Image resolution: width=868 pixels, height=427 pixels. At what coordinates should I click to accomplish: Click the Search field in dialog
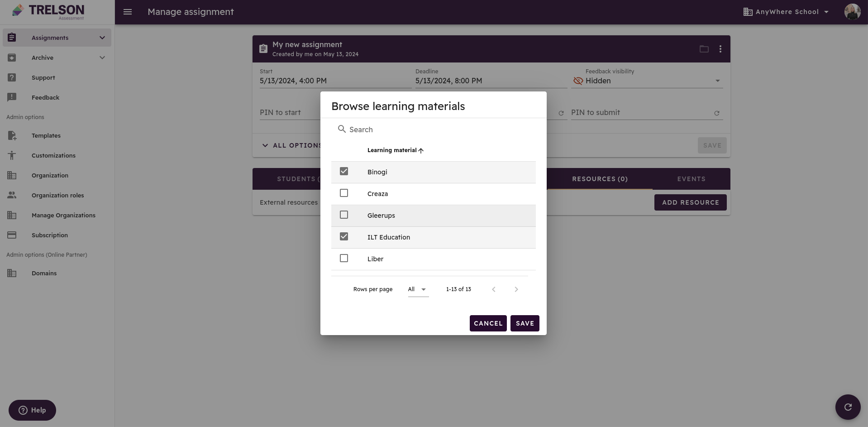pyautogui.click(x=434, y=130)
